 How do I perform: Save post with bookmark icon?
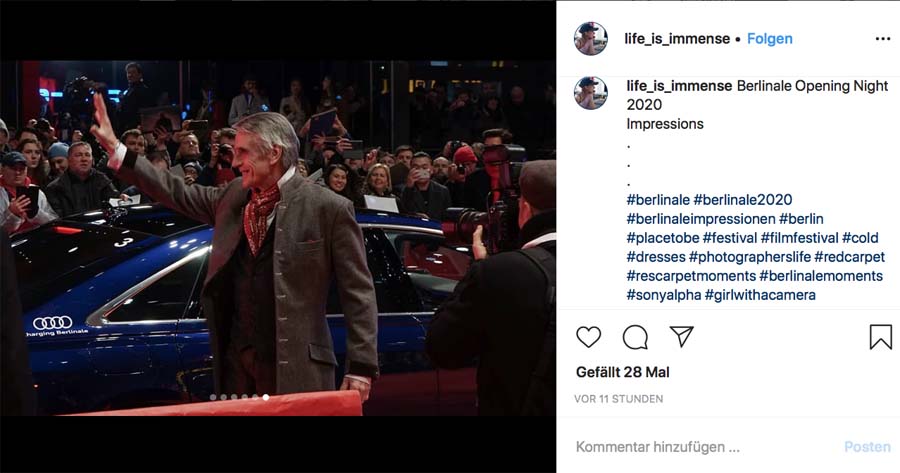pyautogui.click(x=880, y=337)
